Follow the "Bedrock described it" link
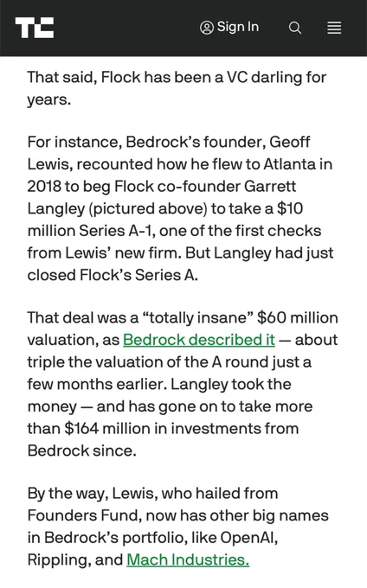 (199, 340)
